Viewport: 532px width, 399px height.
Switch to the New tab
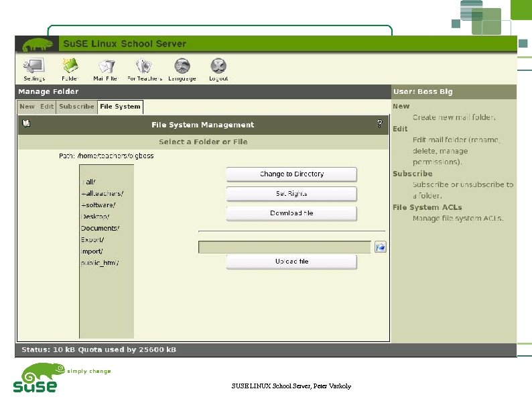pos(27,106)
